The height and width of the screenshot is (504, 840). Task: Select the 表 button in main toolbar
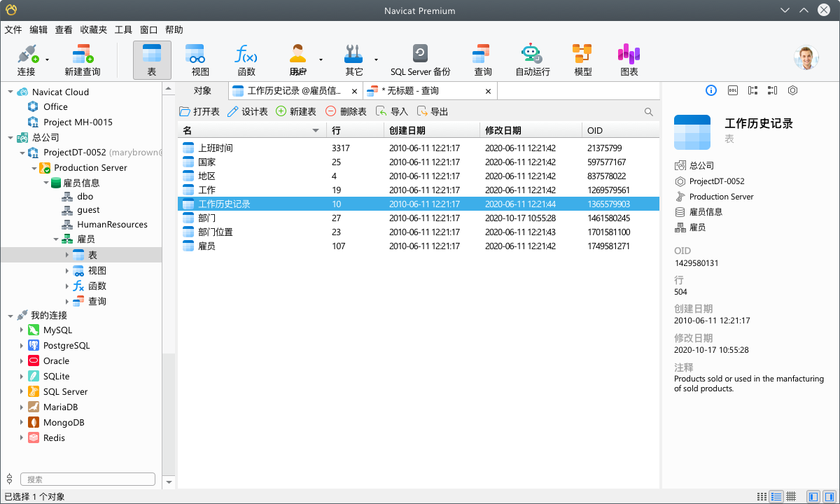[152, 60]
